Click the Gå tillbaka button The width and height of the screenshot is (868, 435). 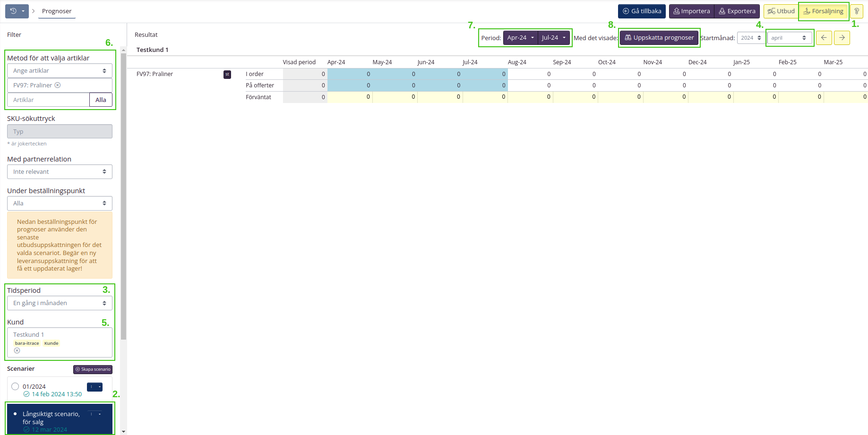tap(642, 11)
